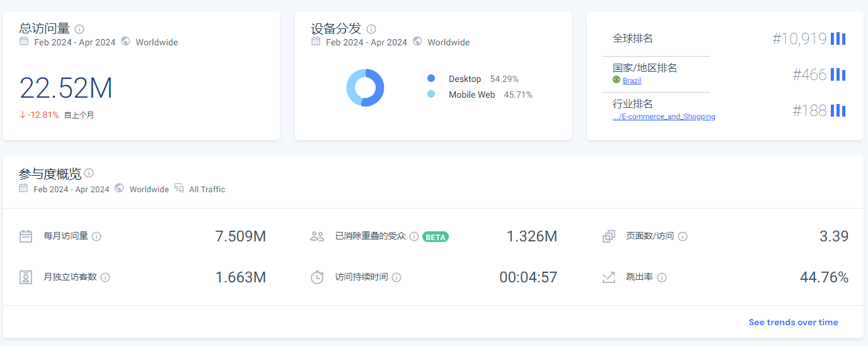Click info icon beside 页面数/访问
Viewport: 868px width, 346px height.
point(683,236)
